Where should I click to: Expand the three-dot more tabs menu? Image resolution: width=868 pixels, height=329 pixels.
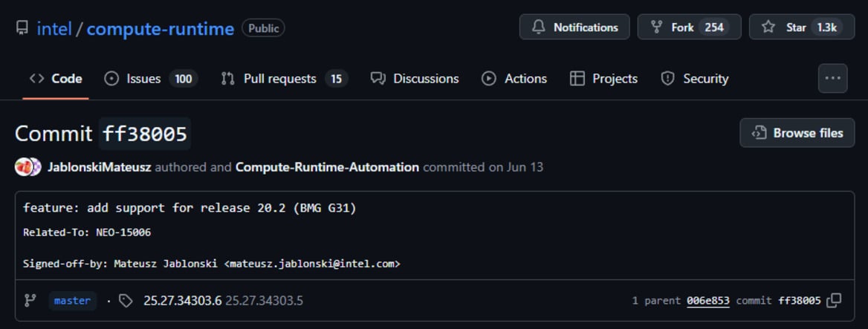point(832,79)
